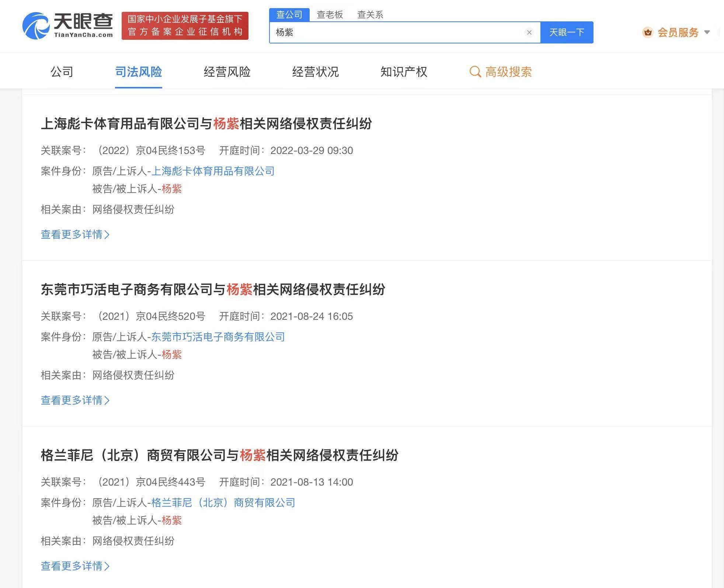Viewport: 724px width, 588px height.
Task: Select the 查公司 search tab
Action: click(289, 15)
